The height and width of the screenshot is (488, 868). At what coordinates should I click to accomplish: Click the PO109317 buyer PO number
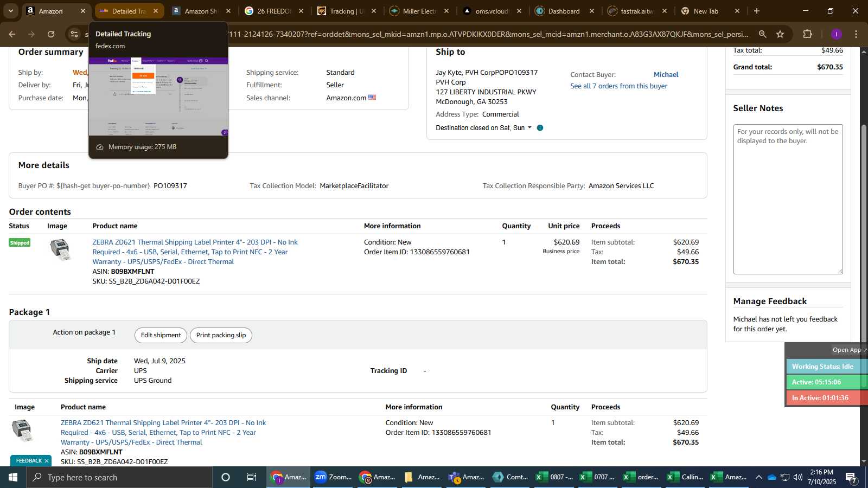coord(170,186)
